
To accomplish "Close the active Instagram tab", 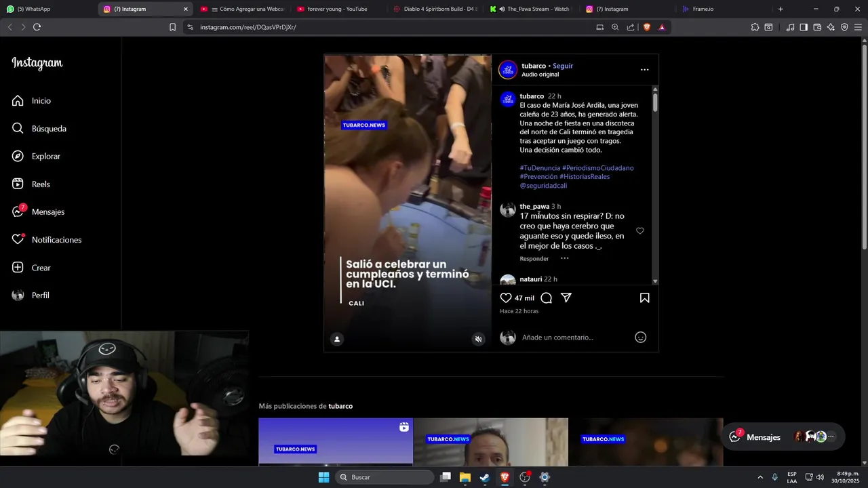I will coord(186,9).
